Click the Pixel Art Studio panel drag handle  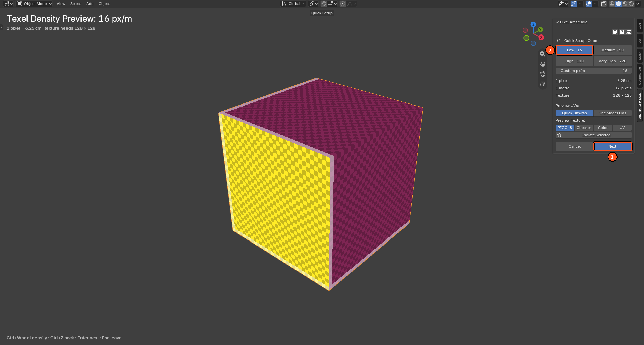630,22
